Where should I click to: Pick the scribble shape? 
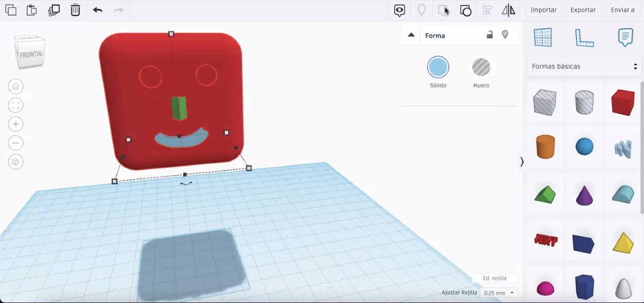(x=623, y=149)
